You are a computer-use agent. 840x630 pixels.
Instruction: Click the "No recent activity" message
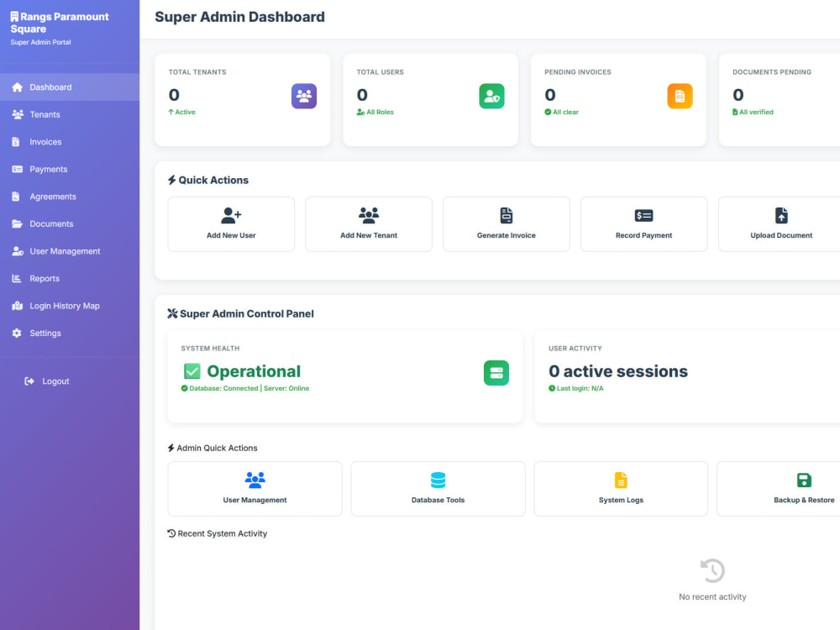(x=712, y=596)
